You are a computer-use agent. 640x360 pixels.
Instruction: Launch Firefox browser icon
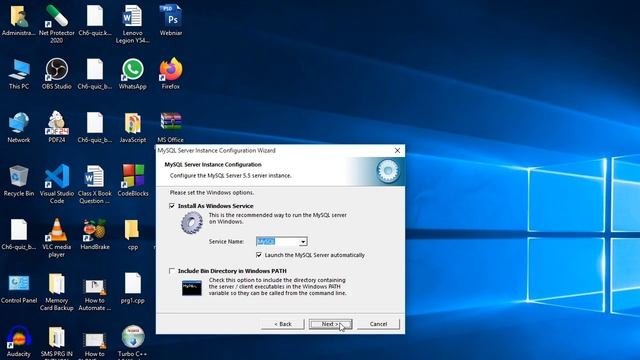coord(171,74)
